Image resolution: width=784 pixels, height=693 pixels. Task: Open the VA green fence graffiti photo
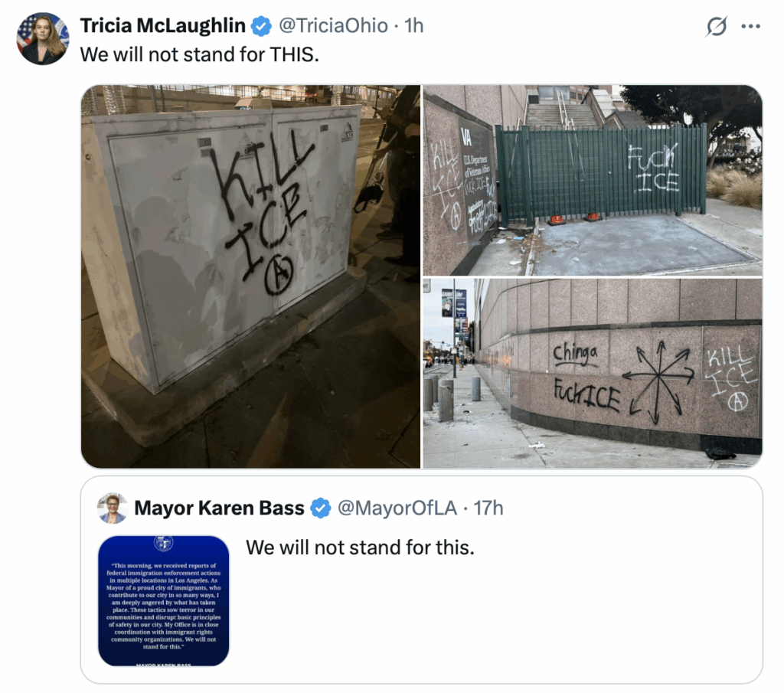coord(593,180)
